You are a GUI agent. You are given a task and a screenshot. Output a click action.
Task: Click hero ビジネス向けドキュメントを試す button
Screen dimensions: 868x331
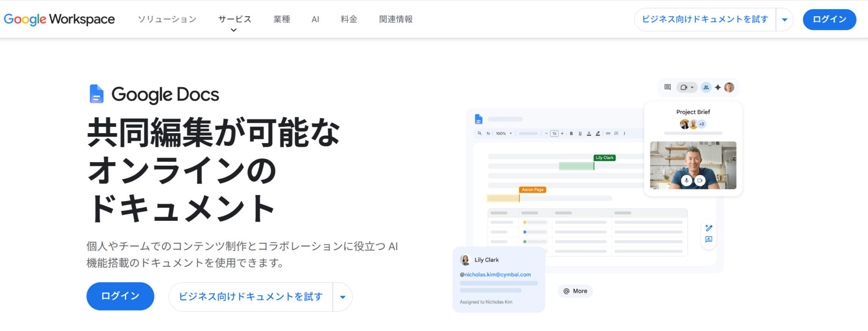pyautogui.click(x=251, y=297)
